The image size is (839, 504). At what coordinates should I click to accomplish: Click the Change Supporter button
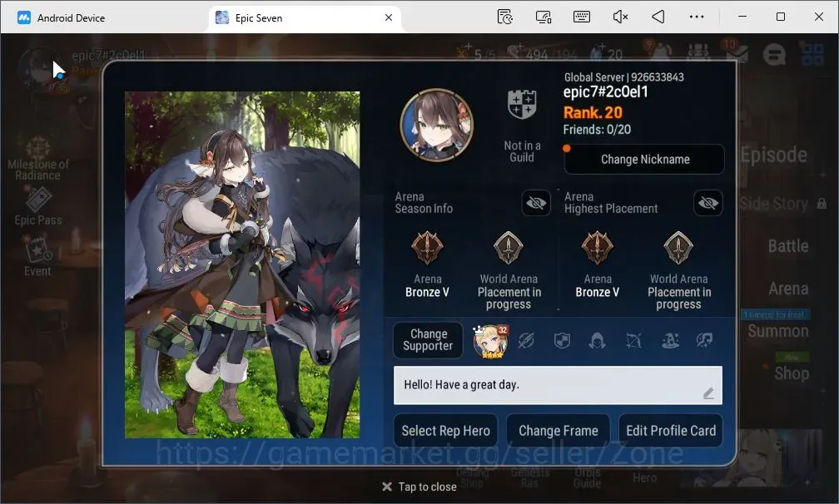pyautogui.click(x=428, y=340)
